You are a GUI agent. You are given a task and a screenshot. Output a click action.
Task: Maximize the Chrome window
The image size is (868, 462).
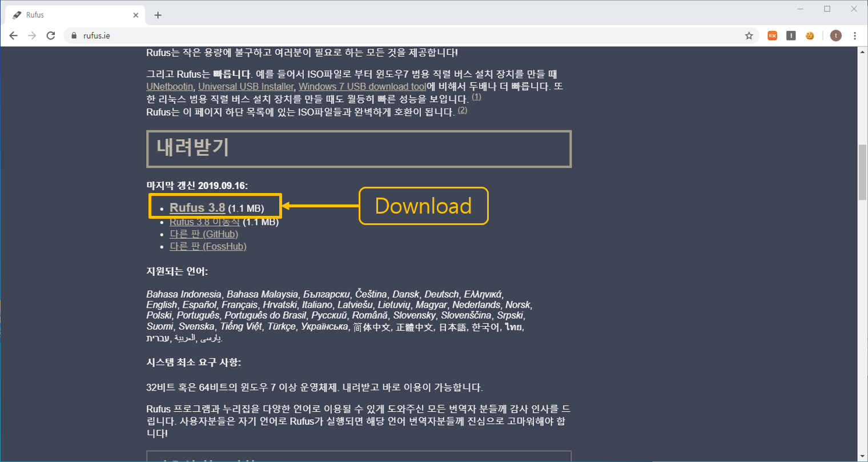coord(827,9)
